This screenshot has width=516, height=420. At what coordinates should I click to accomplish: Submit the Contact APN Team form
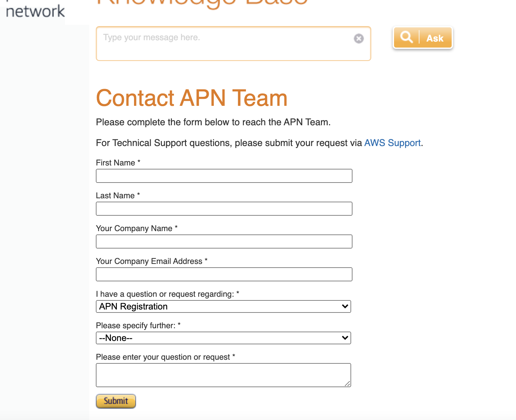click(x=116, y=401)
